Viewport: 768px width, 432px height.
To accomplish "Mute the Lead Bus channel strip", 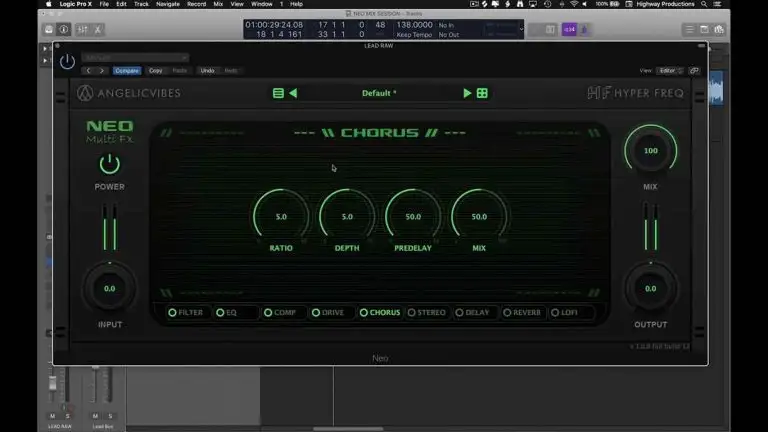I will [x=95, y=416].
